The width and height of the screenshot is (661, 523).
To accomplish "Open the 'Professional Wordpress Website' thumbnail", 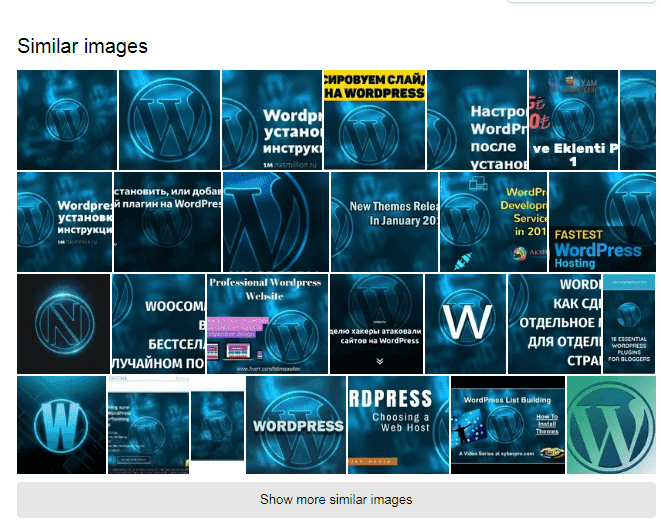I will pyautogui.click(x=267, y=324).
